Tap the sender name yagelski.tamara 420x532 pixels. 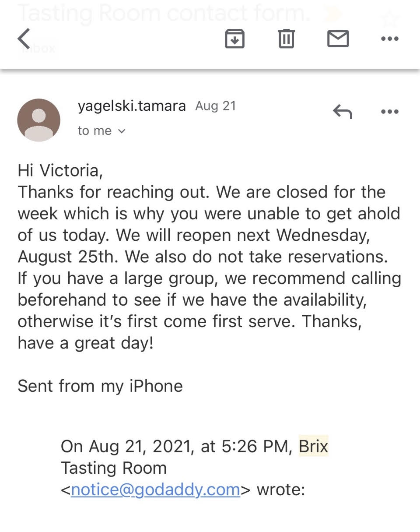[x=132, y=106]
